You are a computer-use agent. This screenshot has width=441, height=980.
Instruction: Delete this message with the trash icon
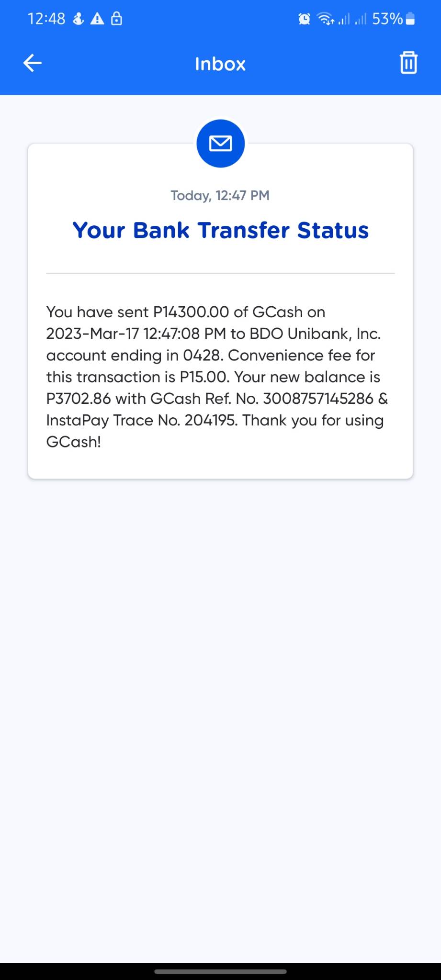(x=408, y=63)
